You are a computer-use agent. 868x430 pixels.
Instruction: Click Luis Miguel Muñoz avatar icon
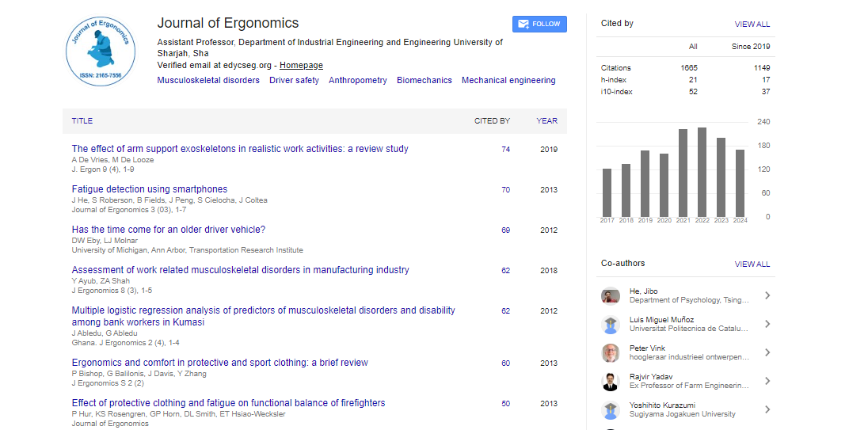coord(610,324)
